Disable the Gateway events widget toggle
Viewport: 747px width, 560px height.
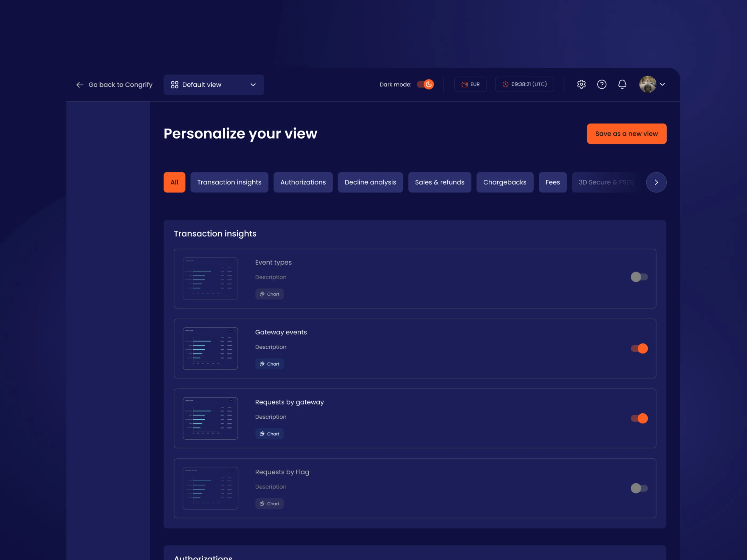[x=639, y=349]
